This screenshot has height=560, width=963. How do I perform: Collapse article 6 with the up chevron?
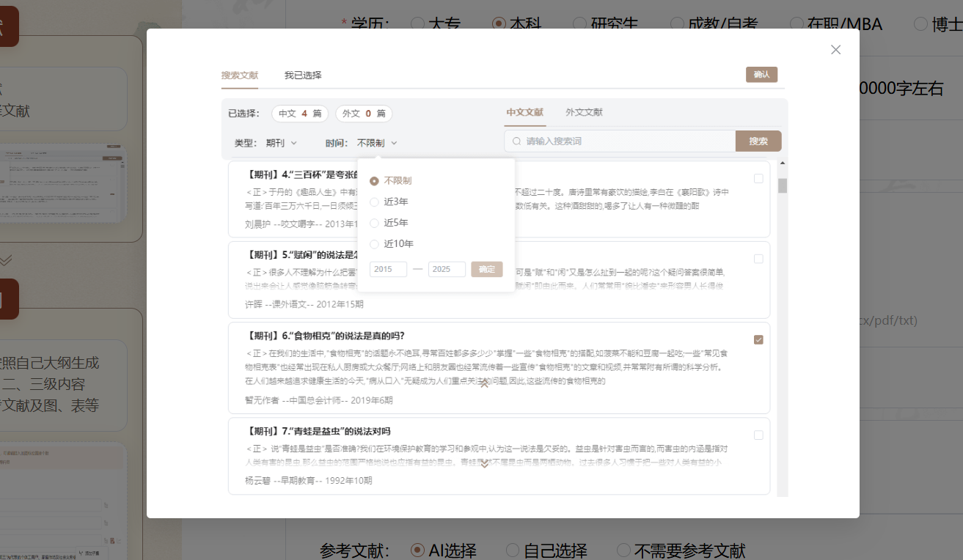(x=484, y=383)
